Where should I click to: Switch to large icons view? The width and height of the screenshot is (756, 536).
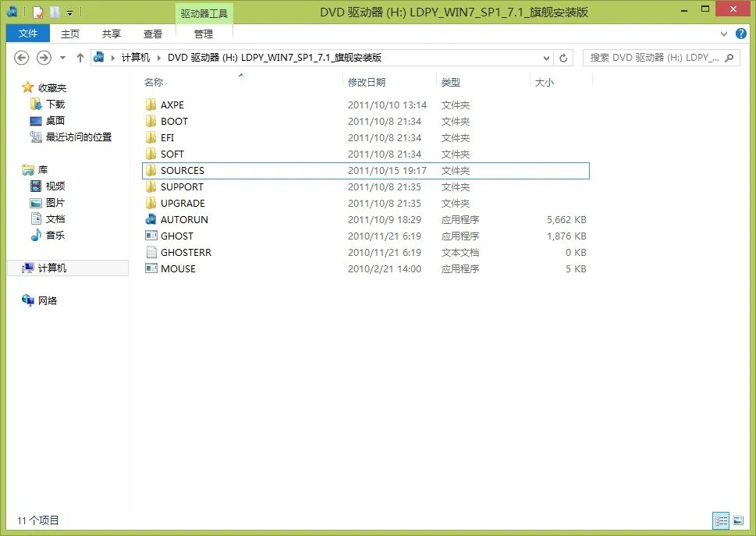pyautogui.click(x=737, y=520)
